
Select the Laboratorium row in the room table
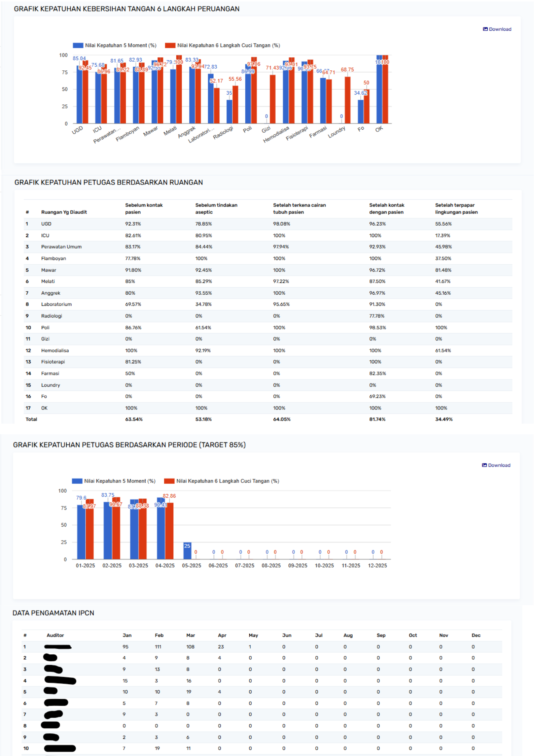56,304
